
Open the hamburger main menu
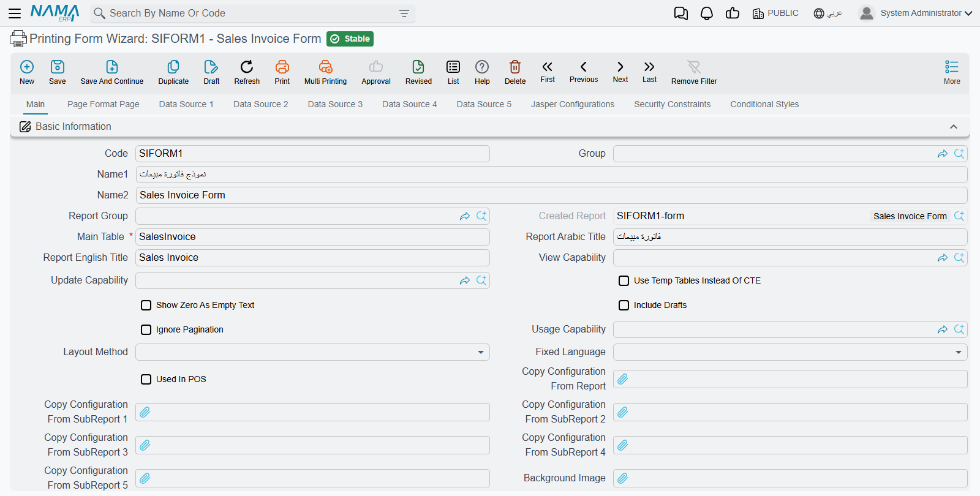[15, 13]
